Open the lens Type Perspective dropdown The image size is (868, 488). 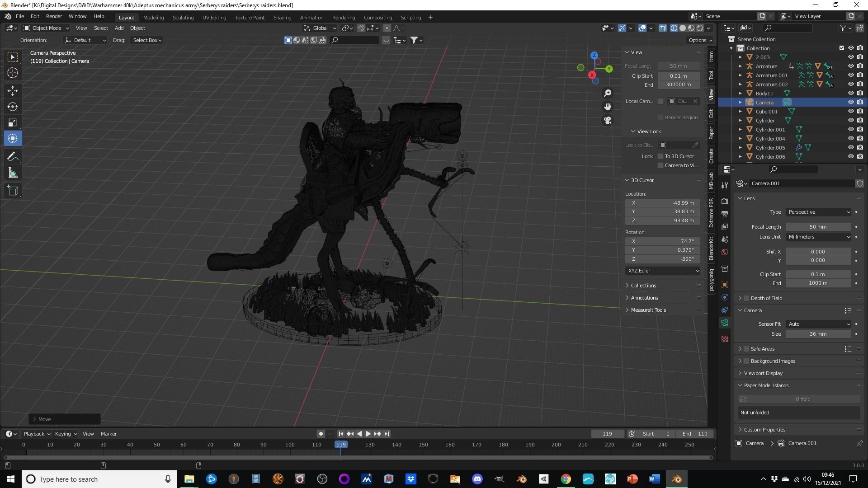819,212
